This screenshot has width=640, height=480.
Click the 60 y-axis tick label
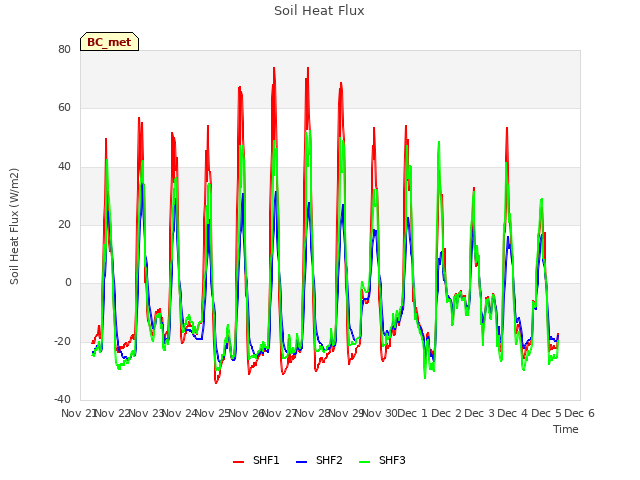(x=64, y=108)
